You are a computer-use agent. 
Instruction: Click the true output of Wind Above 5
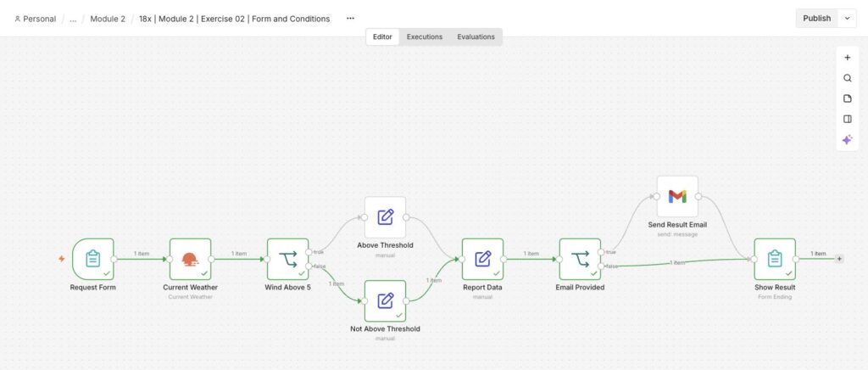(309, 252)
